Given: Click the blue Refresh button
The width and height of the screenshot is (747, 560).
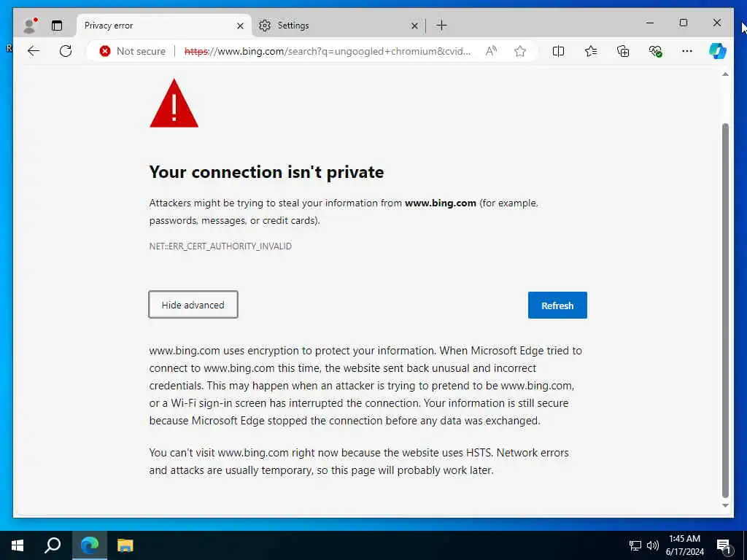Looking at the screenshot, I should pos(557,306).
